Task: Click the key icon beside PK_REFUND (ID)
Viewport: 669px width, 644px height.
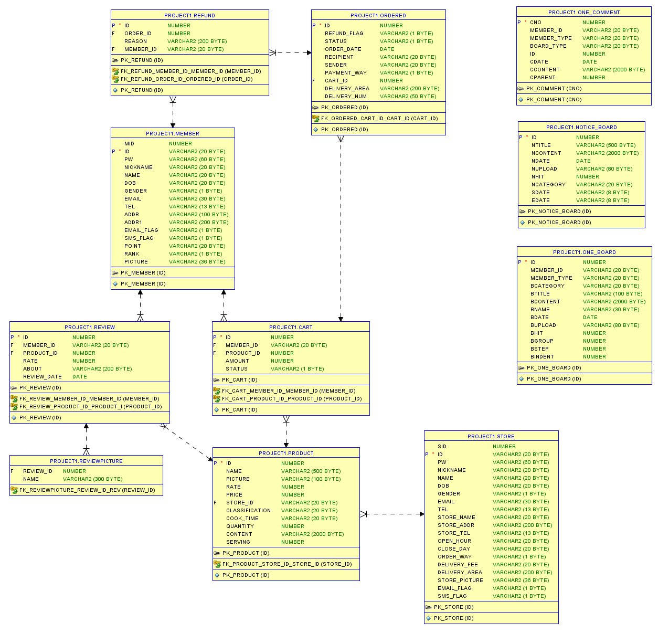Action: pos(115,60)
